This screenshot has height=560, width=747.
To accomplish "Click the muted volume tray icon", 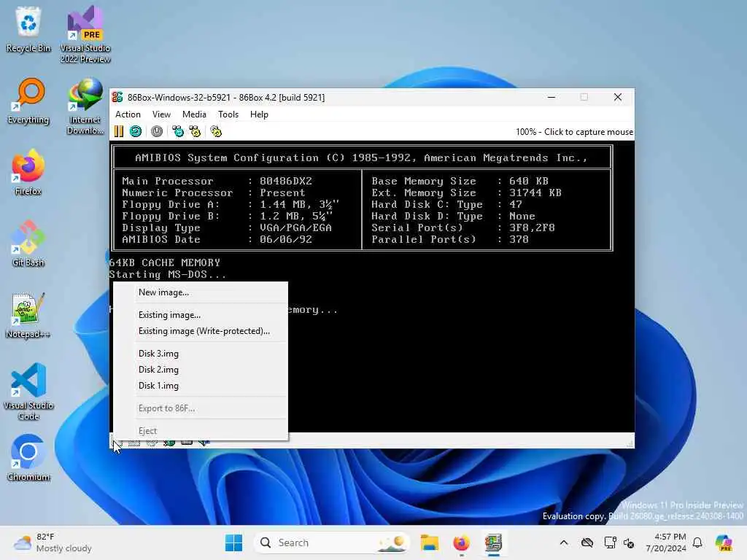I will point(629,542).
